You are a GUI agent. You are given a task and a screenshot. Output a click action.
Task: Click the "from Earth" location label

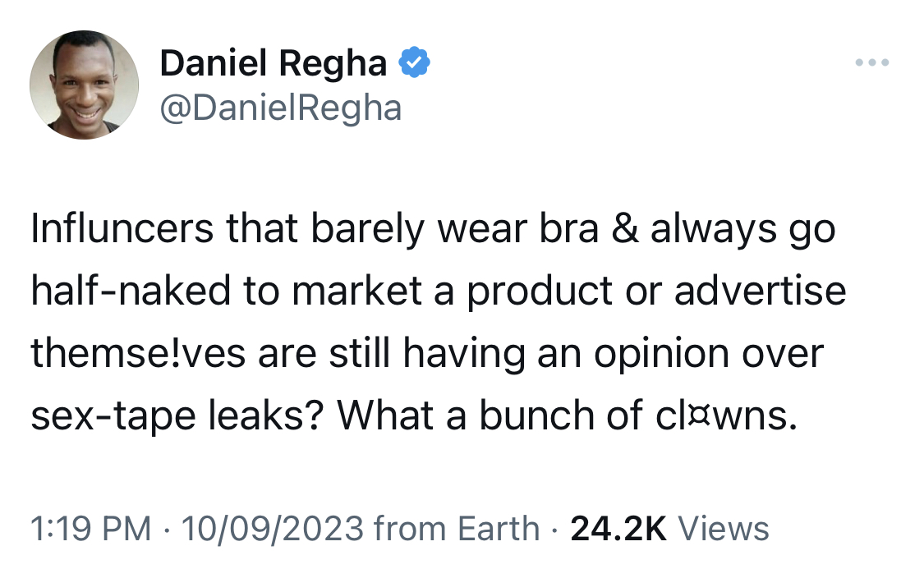tap(457, 529)
